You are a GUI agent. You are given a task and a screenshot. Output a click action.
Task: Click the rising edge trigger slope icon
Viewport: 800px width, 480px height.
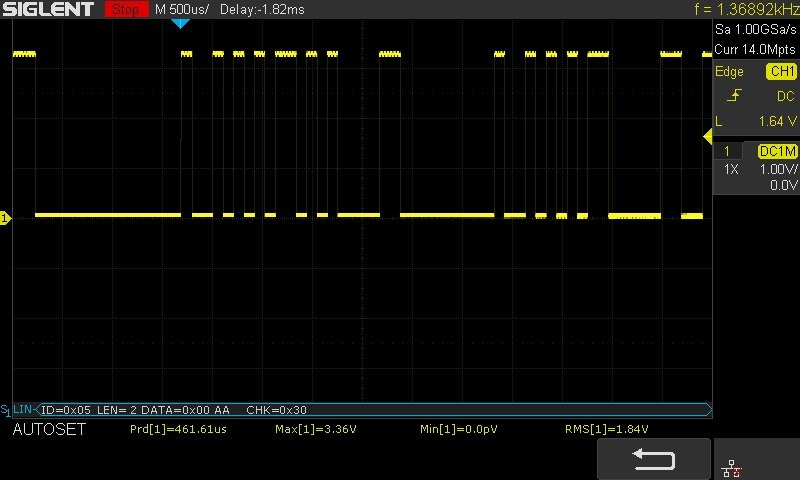click(734, 96)
